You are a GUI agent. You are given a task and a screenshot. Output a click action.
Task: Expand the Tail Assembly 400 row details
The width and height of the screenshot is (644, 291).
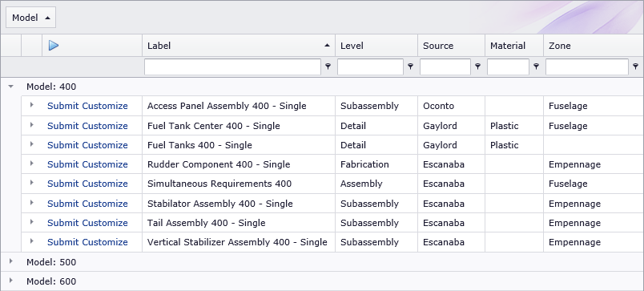point(31,222)
